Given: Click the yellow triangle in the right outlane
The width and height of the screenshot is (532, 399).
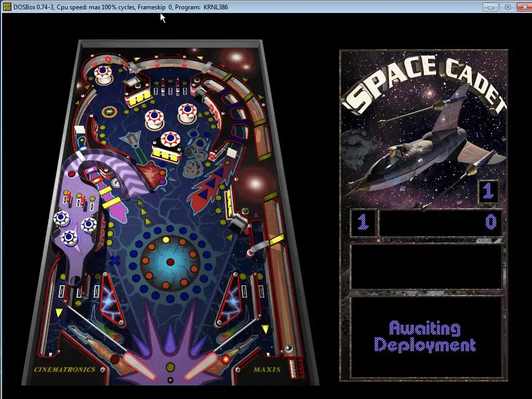Looking at the screenshot, I should click(265, 328).
